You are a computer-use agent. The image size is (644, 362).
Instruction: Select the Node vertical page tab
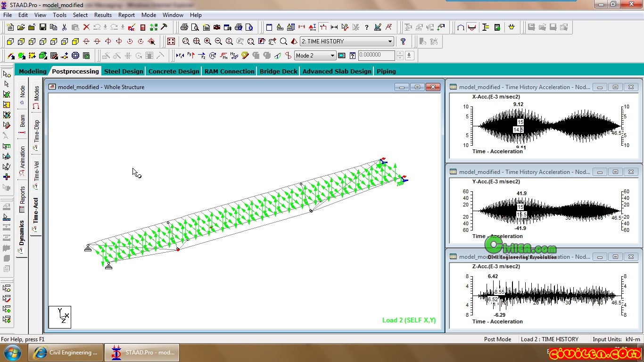22,95
